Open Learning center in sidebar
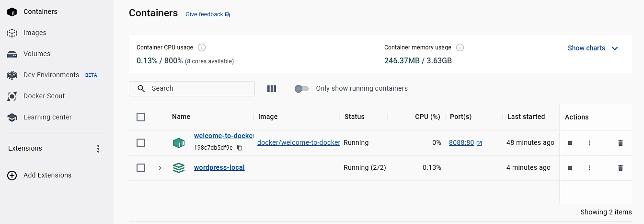 coord(47,117)
